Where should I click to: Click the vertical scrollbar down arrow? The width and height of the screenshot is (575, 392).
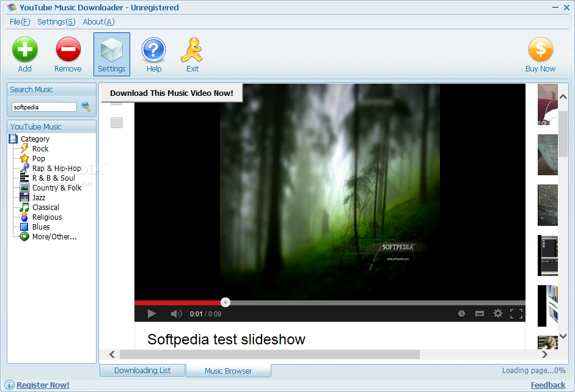[x=563, y=336]
